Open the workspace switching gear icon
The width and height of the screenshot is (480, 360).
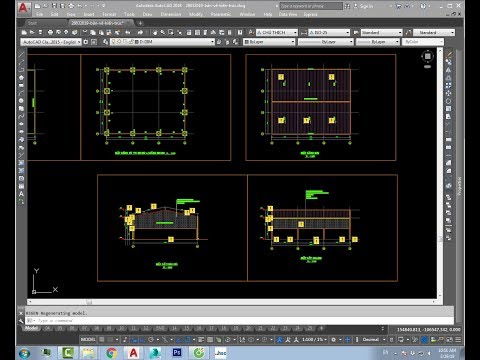point(333,339)
